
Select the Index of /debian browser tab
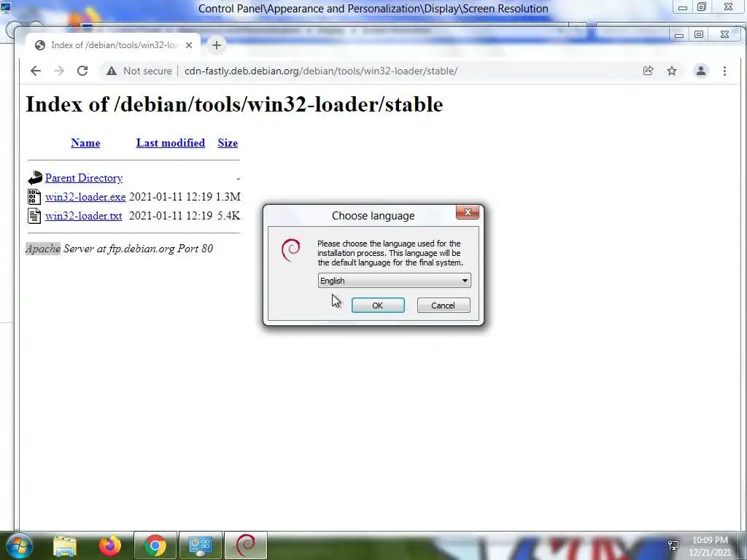113,45
